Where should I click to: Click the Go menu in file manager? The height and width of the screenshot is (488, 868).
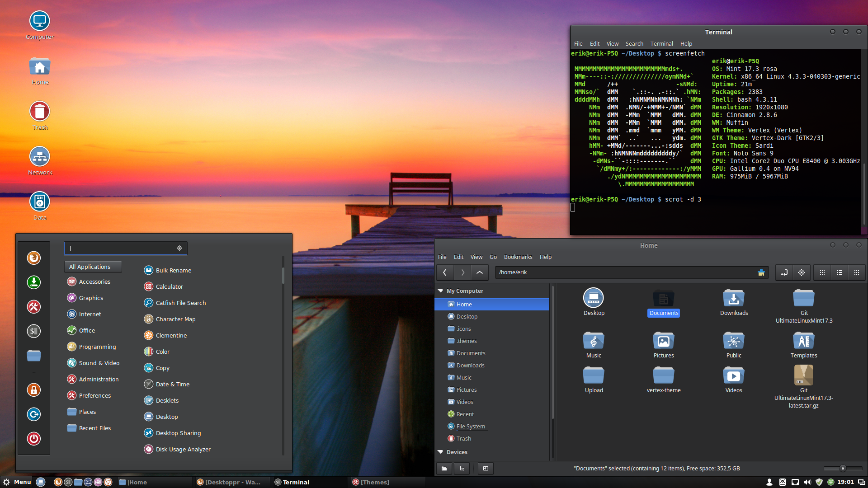(x=493, y=257)
